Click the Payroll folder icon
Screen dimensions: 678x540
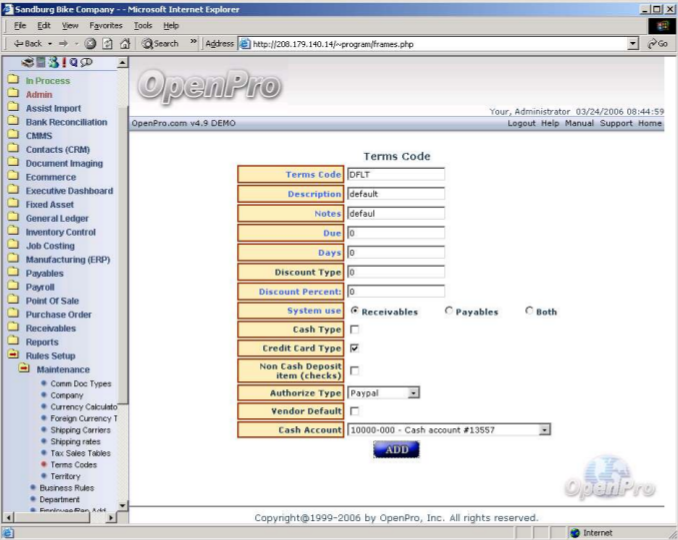(x=13, y=287)
